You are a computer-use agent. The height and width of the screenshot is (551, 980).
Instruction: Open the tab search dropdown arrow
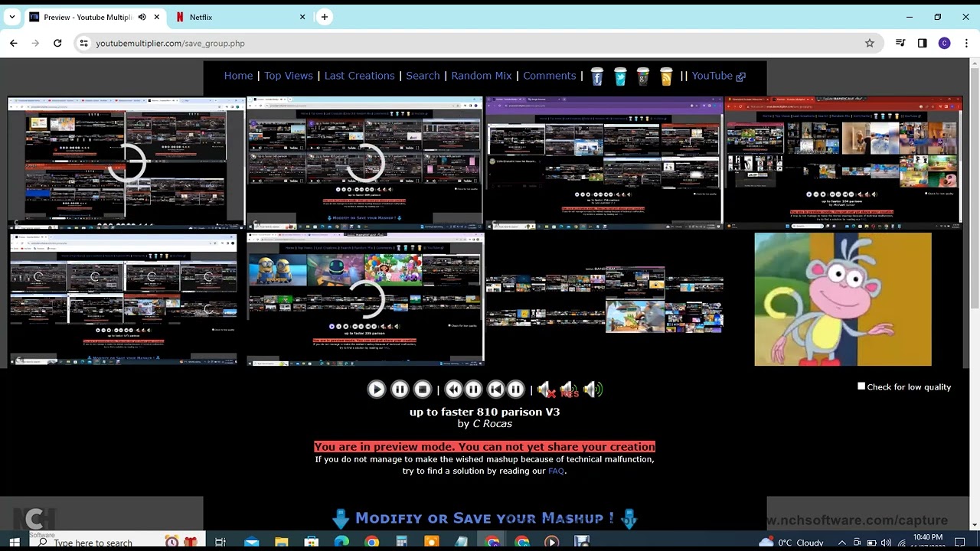(x=12, y=17)
